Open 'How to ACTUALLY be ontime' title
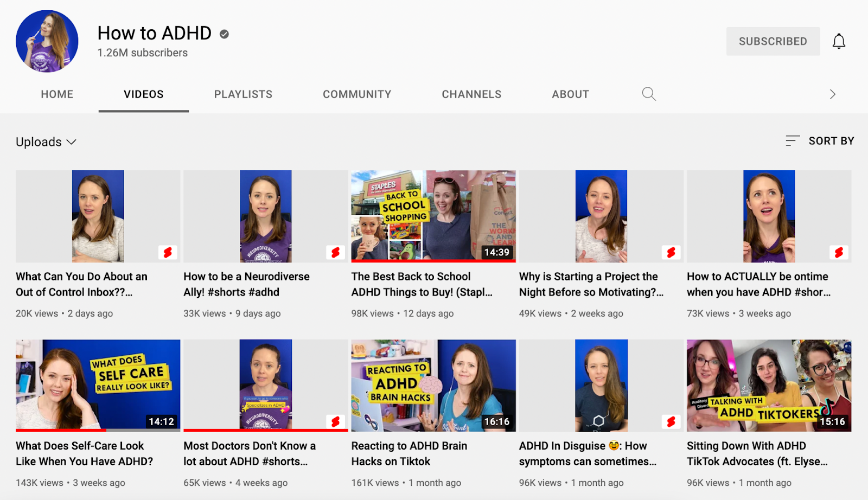The height and width of the screenshot is (500, 868). [x=759, y=284]
